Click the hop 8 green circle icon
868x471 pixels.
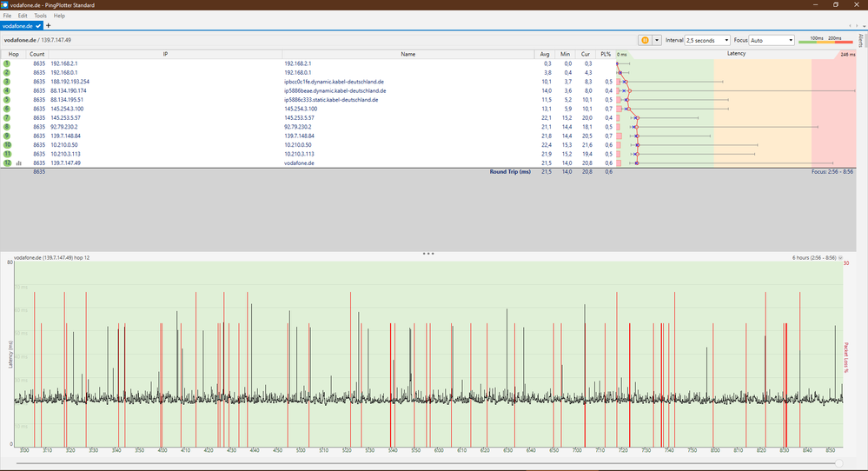coord(7,126)
